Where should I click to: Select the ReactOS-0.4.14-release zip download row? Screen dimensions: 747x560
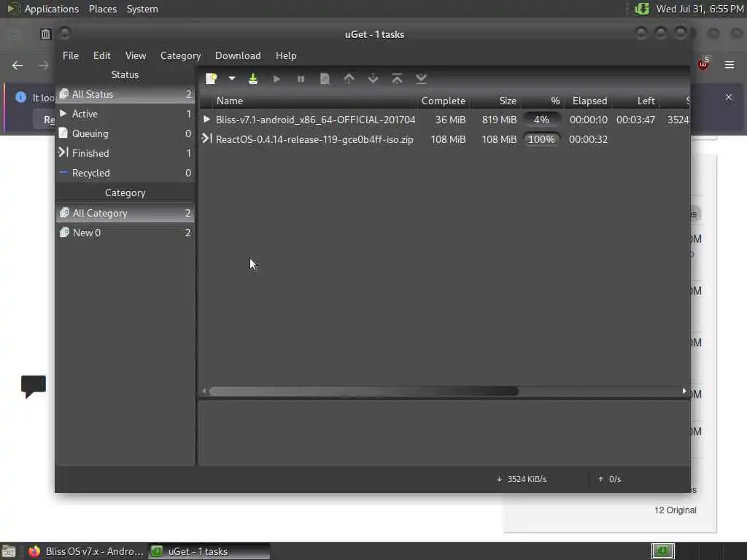point(444,139)
